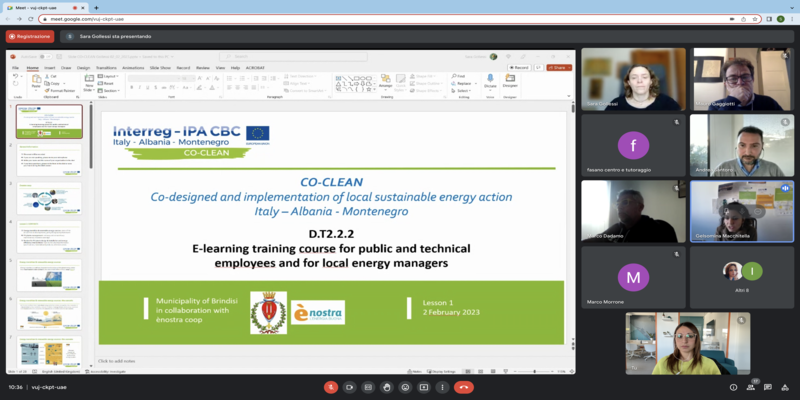Unmute the microphone in Meet controls
Screen dimensions: 800x400
[331, 387]
